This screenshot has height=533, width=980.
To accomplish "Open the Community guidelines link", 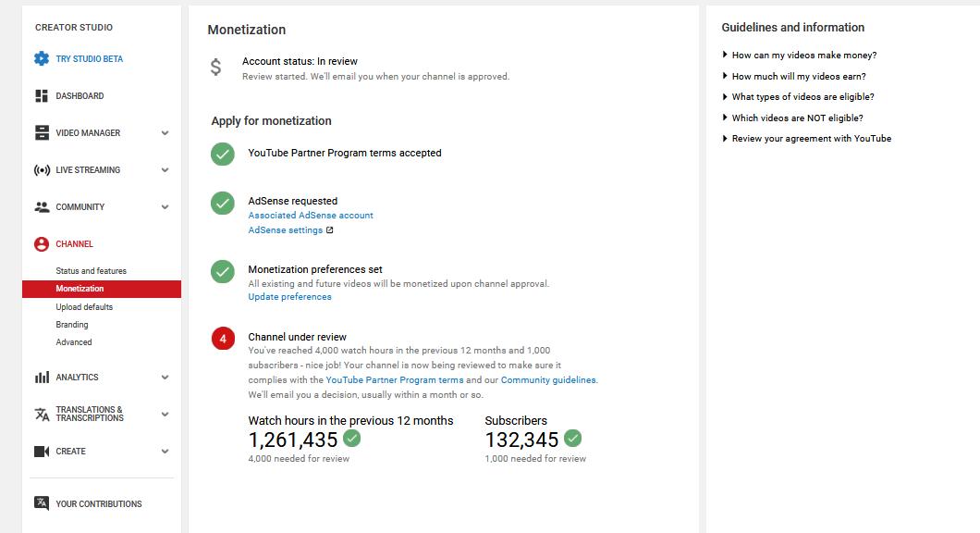I will coord(548,379).
